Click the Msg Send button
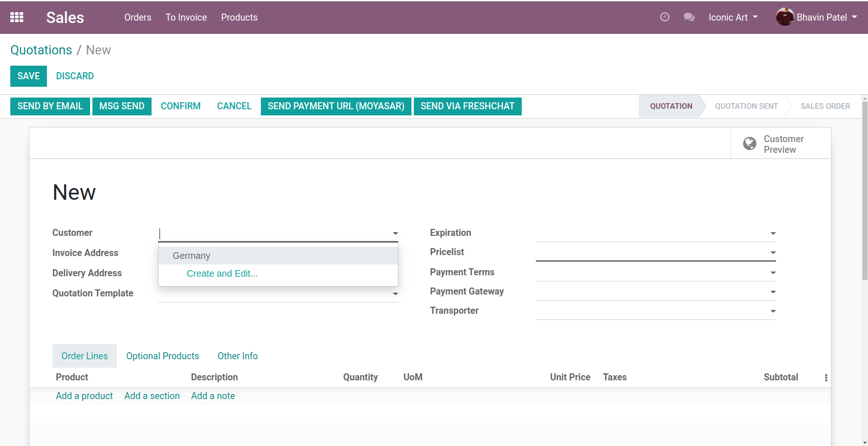Image resolution: width=868 pixels, height=446 pixels. (x=122, y=106)
